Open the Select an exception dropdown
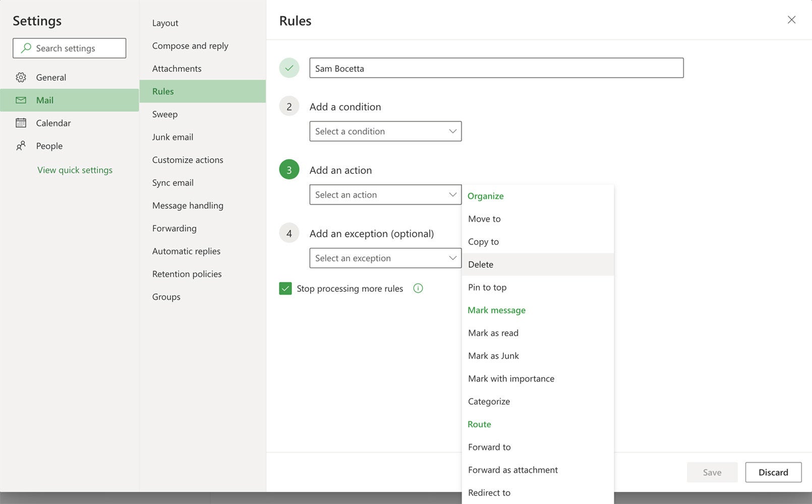The width and height of the screenshot is (812, 504). click(385, 258)
